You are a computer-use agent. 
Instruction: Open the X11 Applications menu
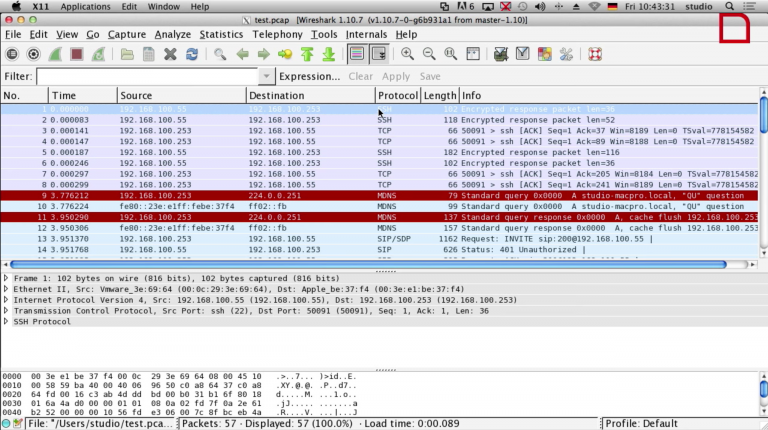(x=85, y=6)
